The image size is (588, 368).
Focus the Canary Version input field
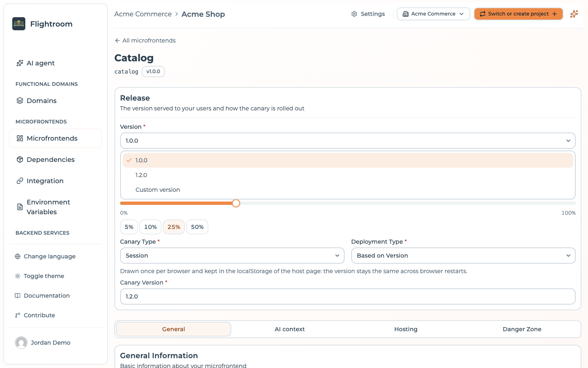click(348, 296)
